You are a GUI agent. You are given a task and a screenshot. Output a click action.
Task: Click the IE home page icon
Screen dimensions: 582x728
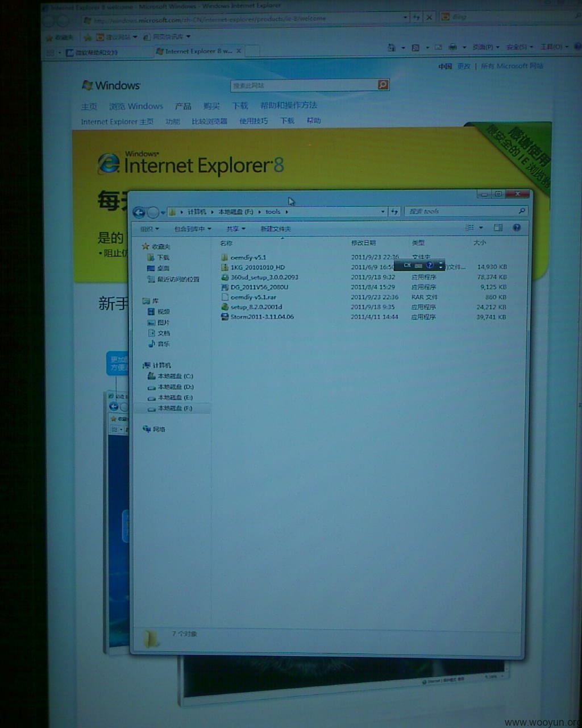[x=392, y=48]
